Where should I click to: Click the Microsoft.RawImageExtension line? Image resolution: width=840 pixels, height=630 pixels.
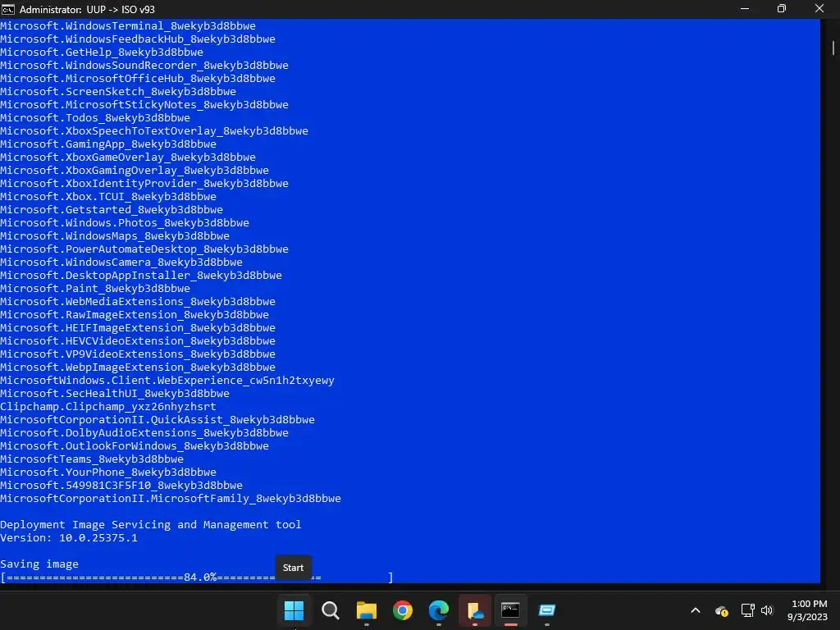(135, 314)
